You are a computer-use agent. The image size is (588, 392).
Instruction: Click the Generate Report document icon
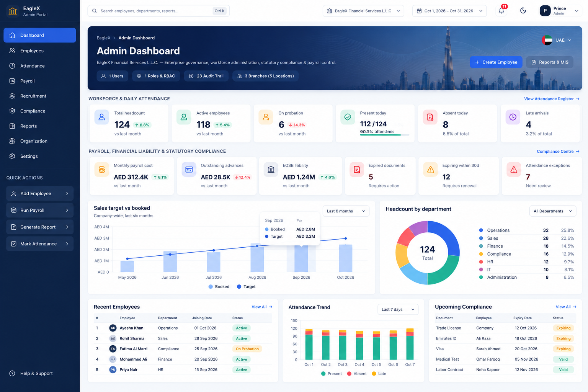click(x=14, y=227)
